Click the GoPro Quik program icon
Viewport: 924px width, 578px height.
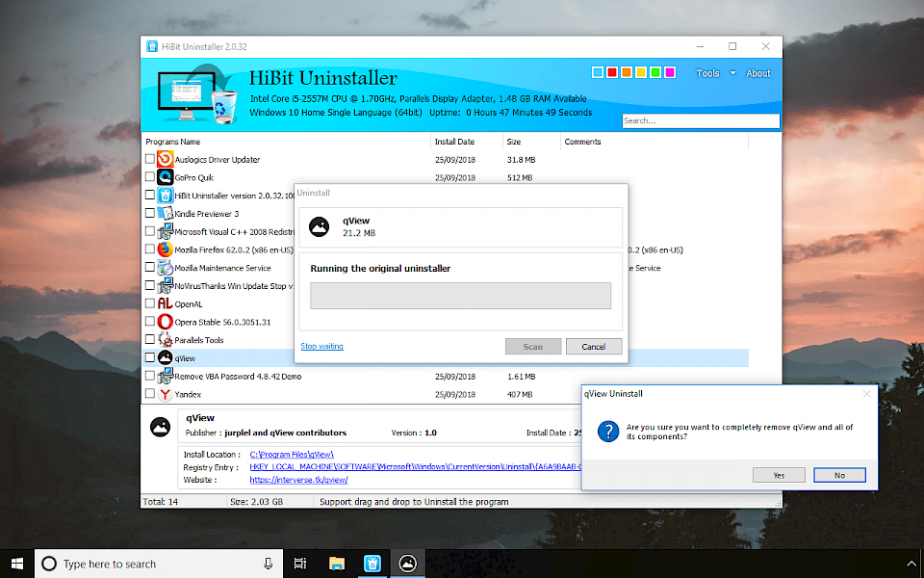[x=165, y=177]
